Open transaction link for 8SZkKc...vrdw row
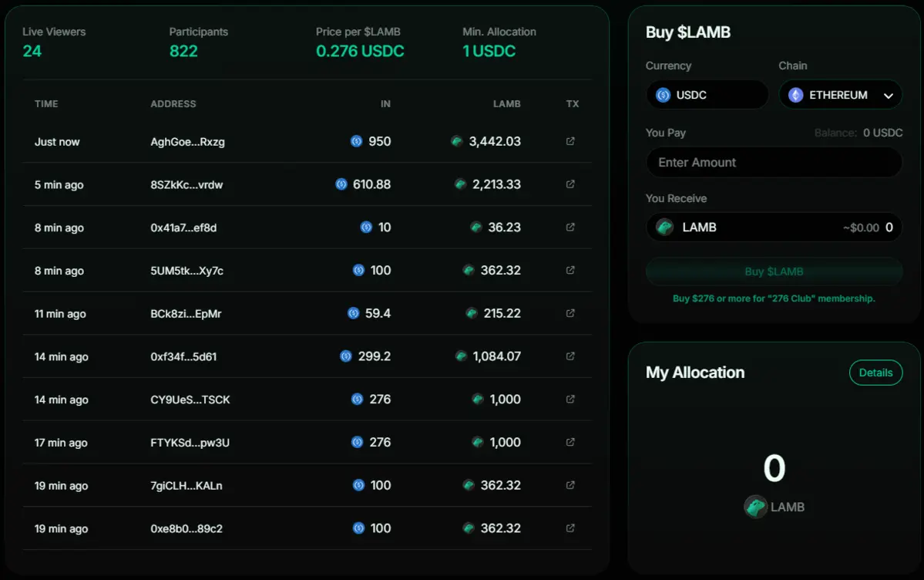This screenshot has width=924, height=580. (x=570, y=184)
